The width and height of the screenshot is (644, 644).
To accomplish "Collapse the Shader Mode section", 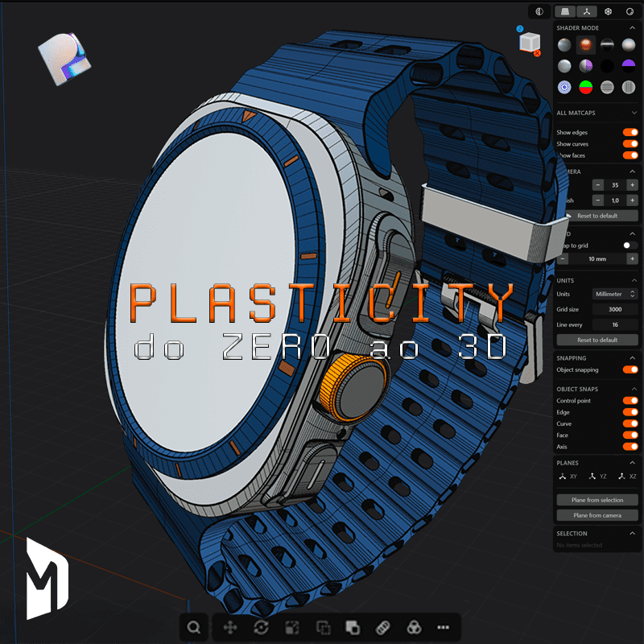I will pos(633,28).
